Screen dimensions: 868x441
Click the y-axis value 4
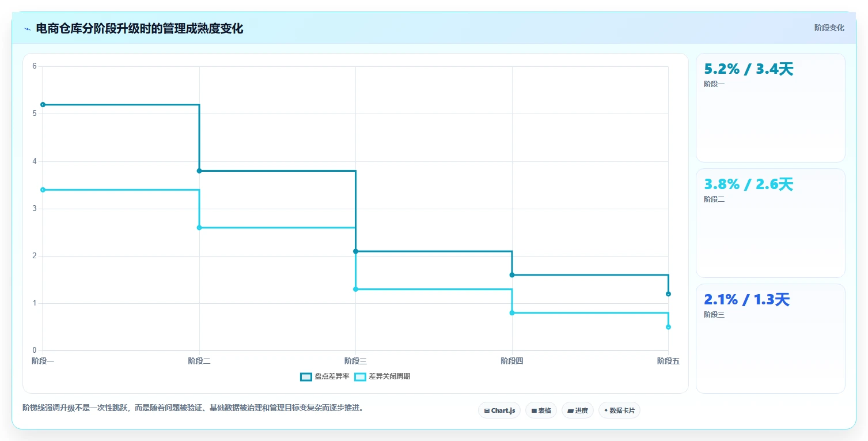[35, 161]
